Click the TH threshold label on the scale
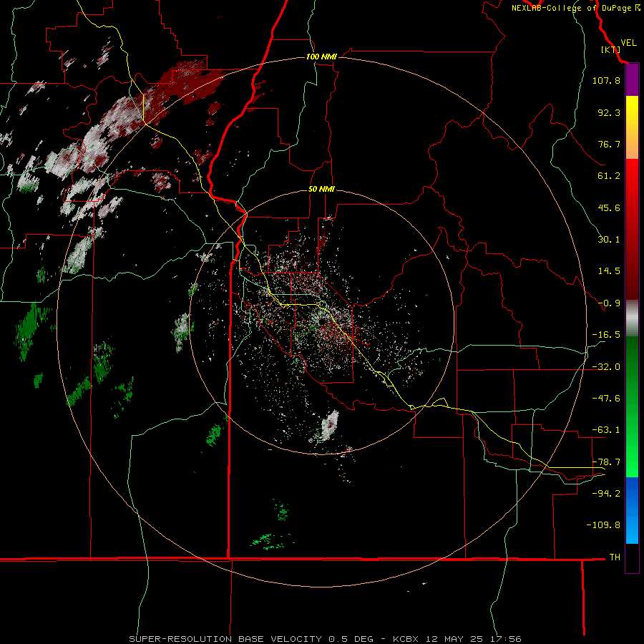 coord(615,557)
